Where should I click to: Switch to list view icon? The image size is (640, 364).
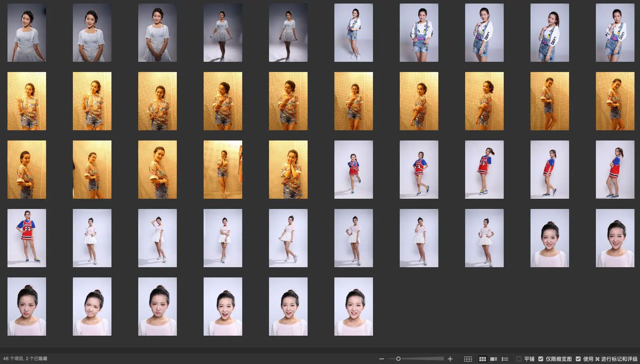(x=505, y=359)
